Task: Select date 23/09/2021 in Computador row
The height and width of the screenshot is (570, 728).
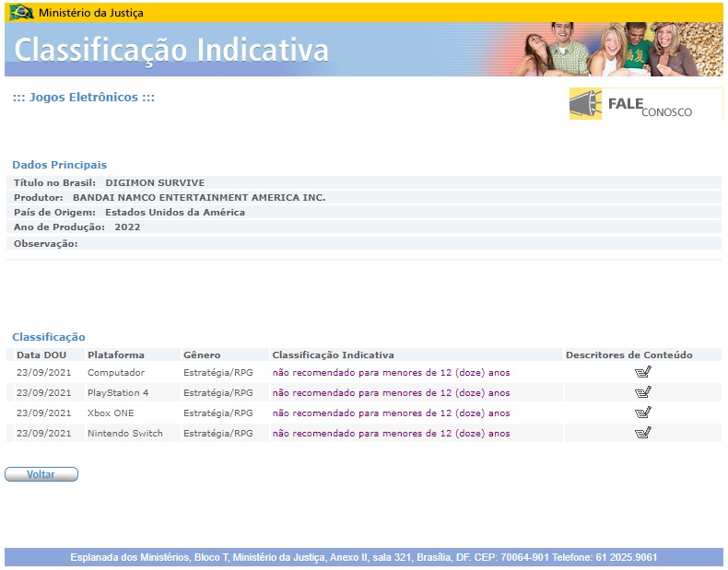Action: 44,372
